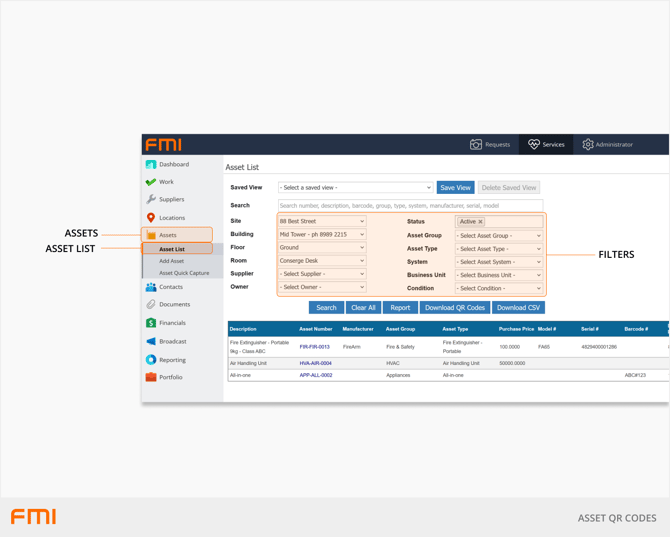Image resolution: width=670 pixels, height=537 pixels.
Task: Open asset link APP-ALL-0002
Action: coord(316,375)
